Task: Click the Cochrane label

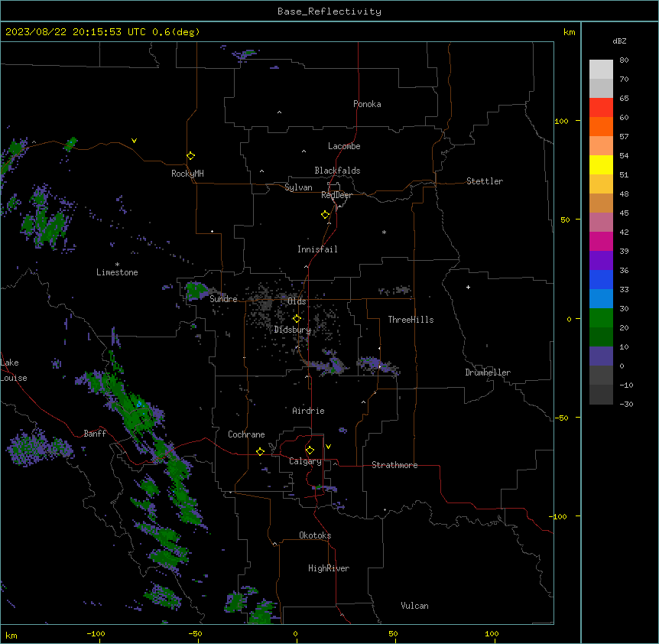Action: 246,434
